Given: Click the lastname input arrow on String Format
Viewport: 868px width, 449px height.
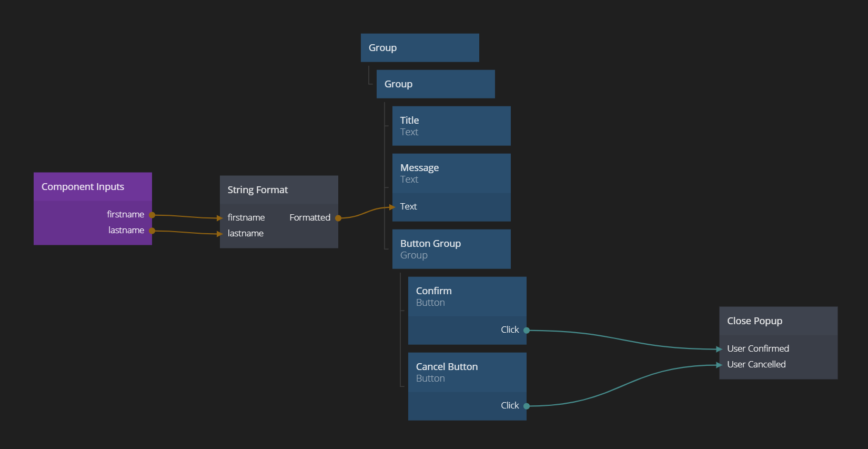Looking at the screenshot, I should point(220,234).
